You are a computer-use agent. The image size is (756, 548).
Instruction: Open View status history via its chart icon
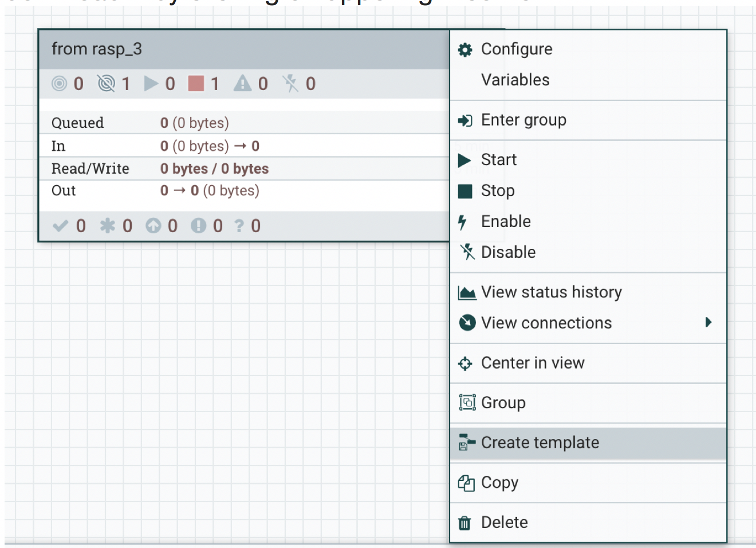pyautogui.click(x=467, y=292)
